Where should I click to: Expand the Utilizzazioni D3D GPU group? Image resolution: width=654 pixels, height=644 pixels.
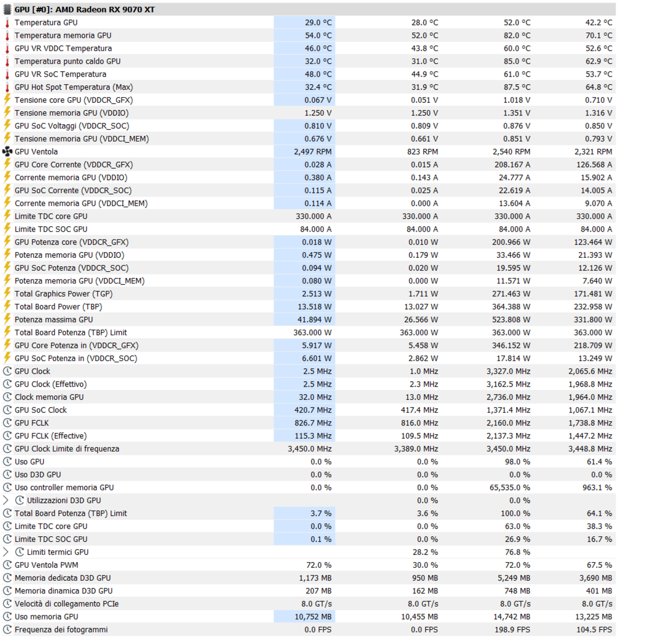(6, 500)
